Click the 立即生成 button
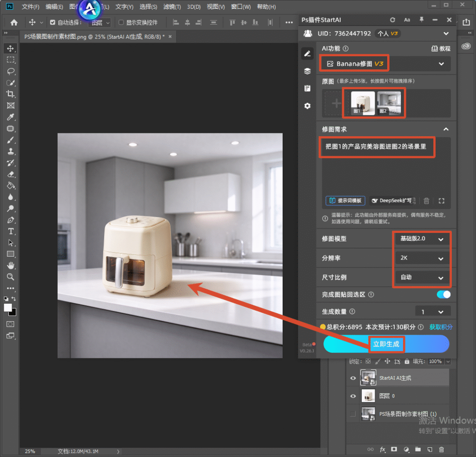The width and height of the screenshot is (476, 457). (x=386, y=344)
